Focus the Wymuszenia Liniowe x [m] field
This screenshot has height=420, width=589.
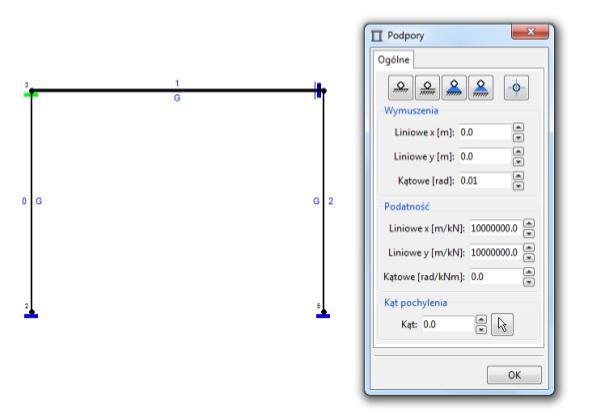click(x=485, y=132)
